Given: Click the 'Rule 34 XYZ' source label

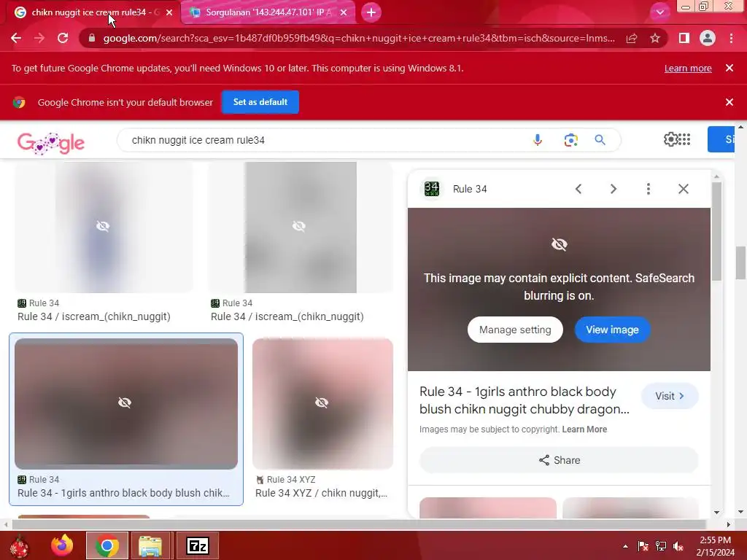Looking at the screenshot, I should (291, 480).
